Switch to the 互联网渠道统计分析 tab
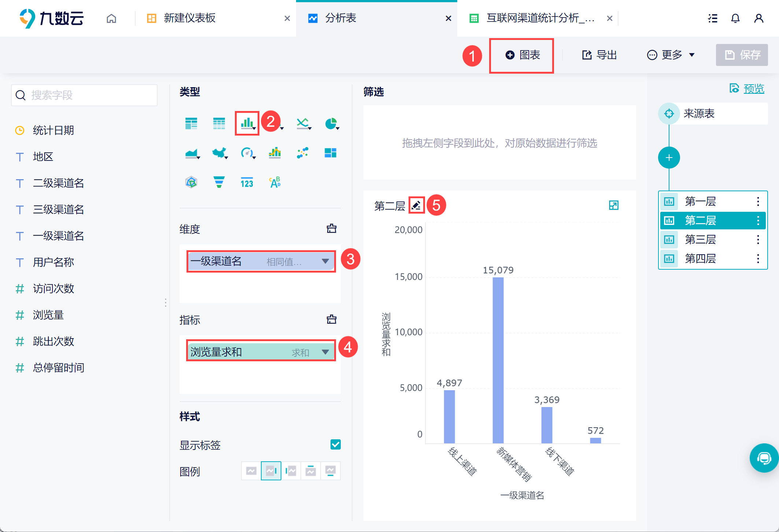779x532 pixels. (x=540, y=18)
